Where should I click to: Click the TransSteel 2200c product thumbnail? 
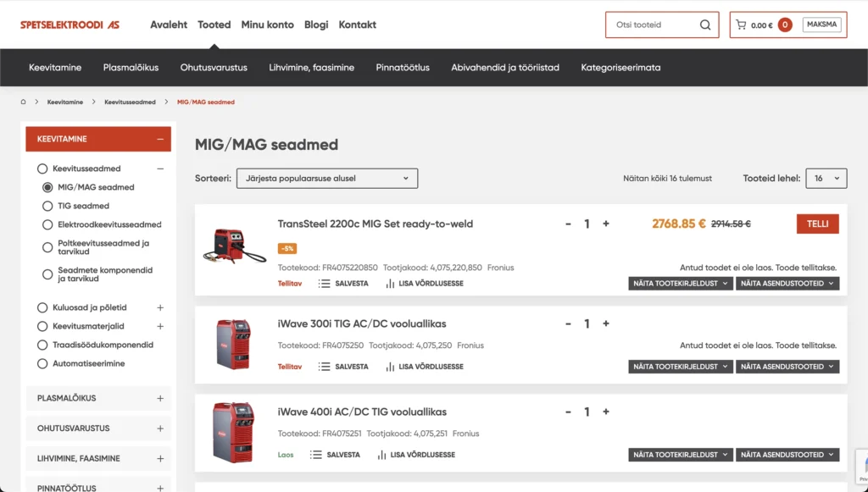(233, 246)
